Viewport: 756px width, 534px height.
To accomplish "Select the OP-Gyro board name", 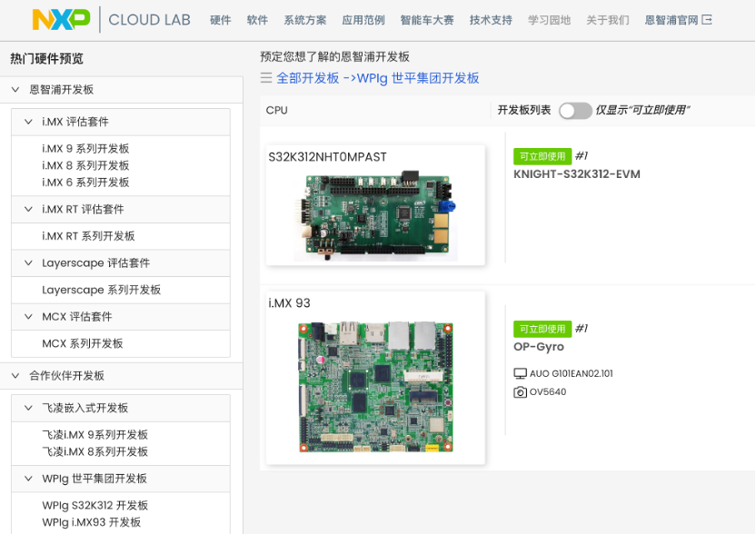I will pyautogui.click(x=539, y=347).
